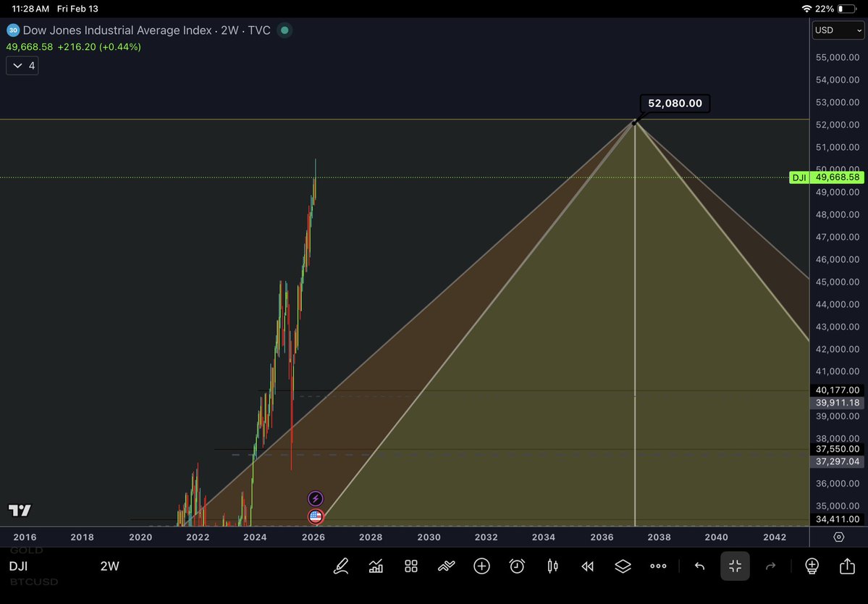Open the USD currency dropdown
The image size is (868, 604).
(x=838, y=30)
